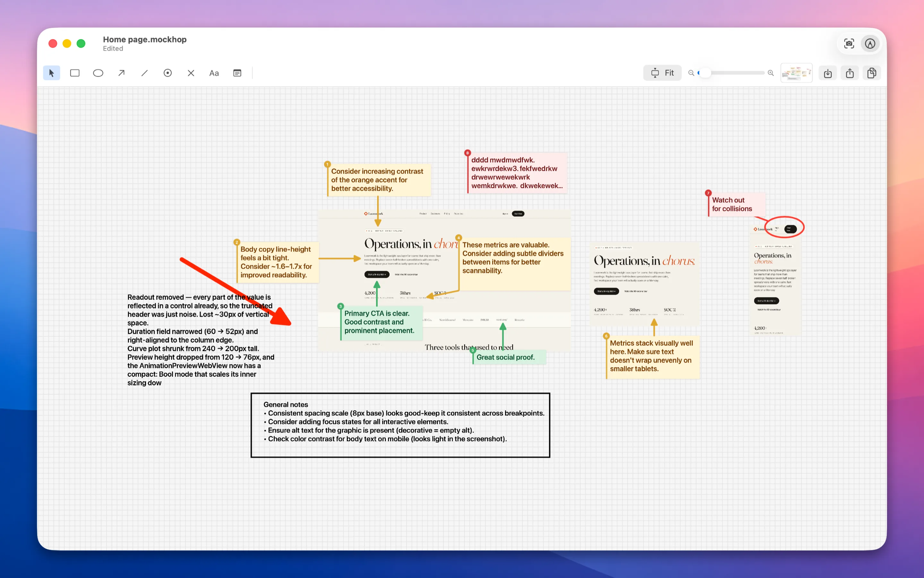Select the note callout tool
The image size is (924, 578).
click(x=237, y=73)
